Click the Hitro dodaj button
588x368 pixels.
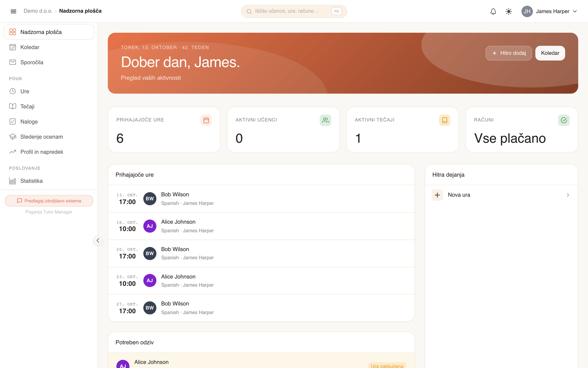click(509, 53)
